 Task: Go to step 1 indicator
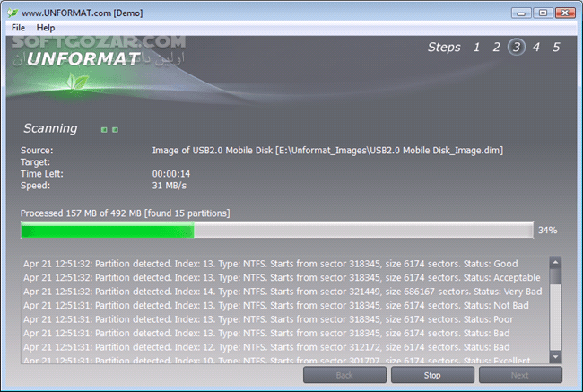tap(477, 48)
